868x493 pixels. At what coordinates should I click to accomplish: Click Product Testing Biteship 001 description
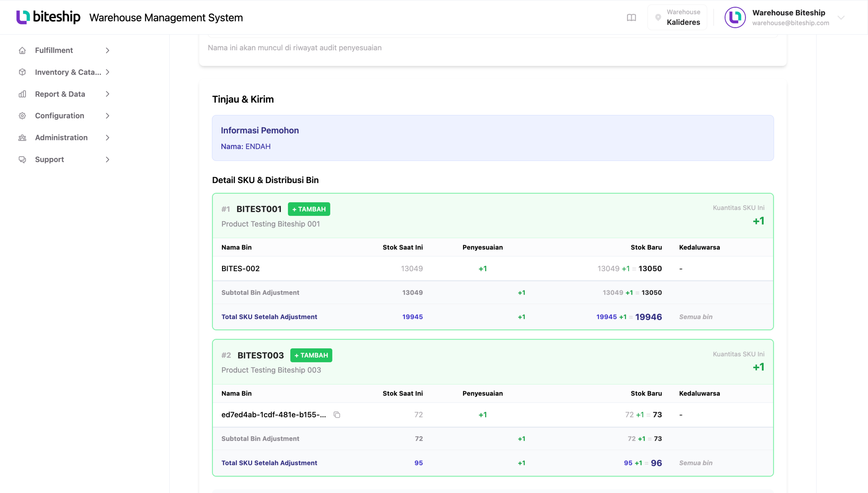pos(271,224)
